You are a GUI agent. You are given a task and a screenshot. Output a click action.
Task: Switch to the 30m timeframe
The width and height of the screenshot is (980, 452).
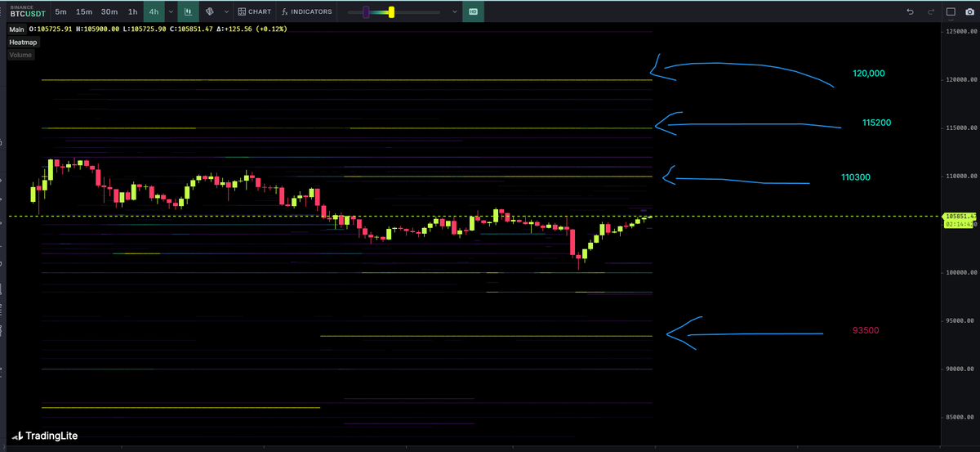click(109, 11)
